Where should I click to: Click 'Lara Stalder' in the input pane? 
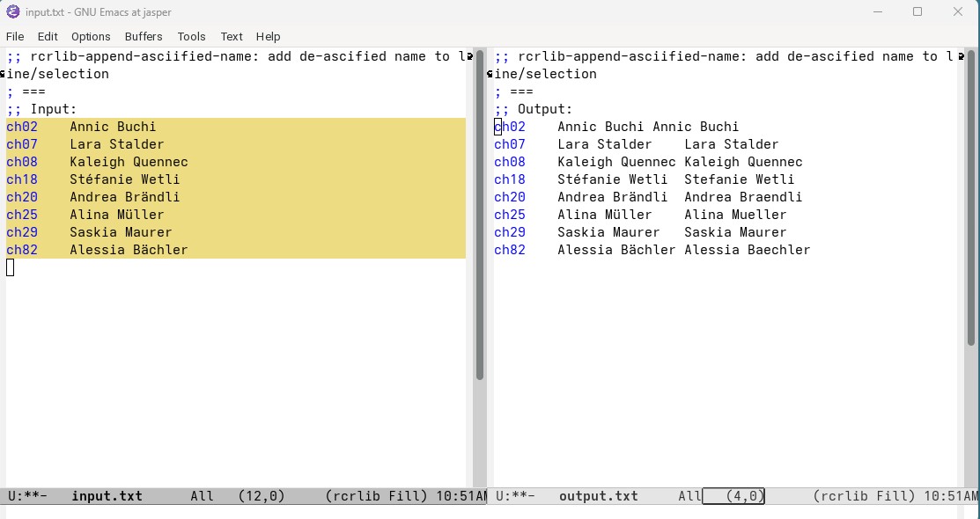click(117, 144)
